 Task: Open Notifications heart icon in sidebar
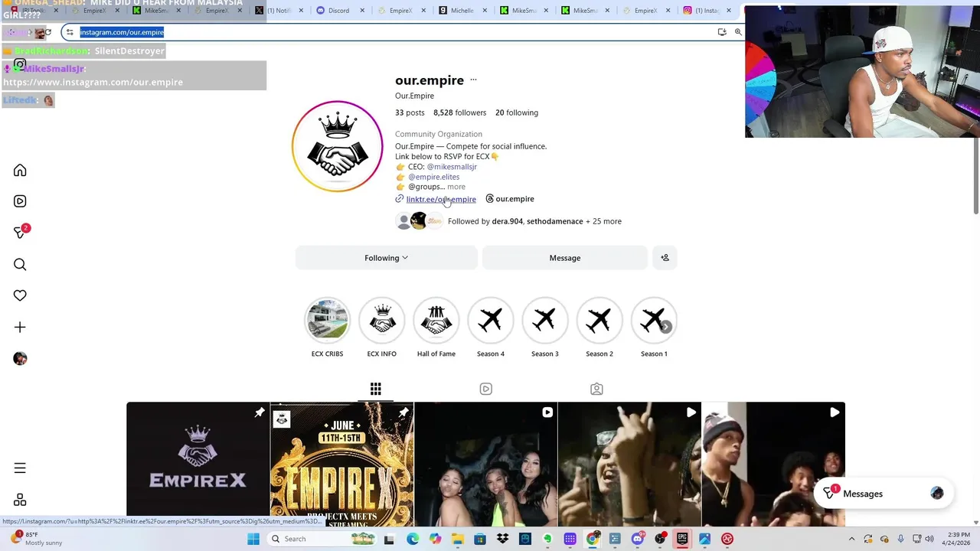tap(20, 295)
